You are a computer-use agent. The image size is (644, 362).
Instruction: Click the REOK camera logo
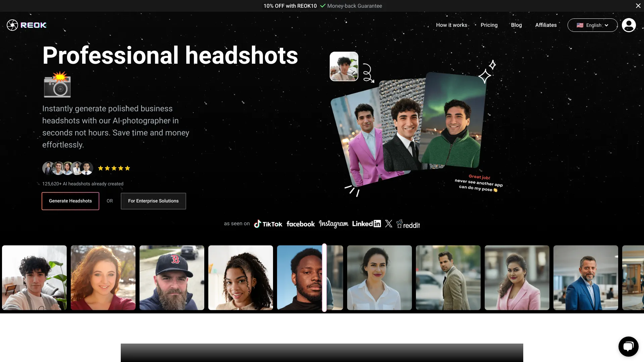point(12,25)
